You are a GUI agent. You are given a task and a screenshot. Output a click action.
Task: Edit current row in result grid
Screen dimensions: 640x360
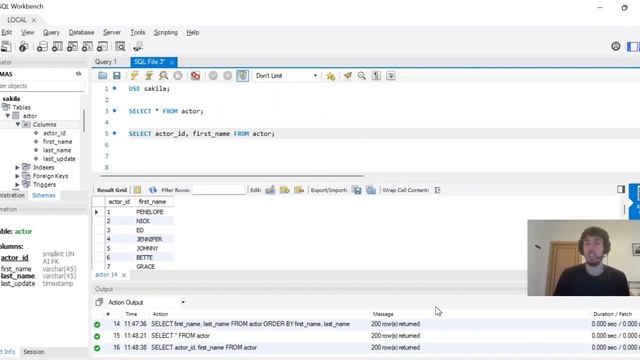270,190
